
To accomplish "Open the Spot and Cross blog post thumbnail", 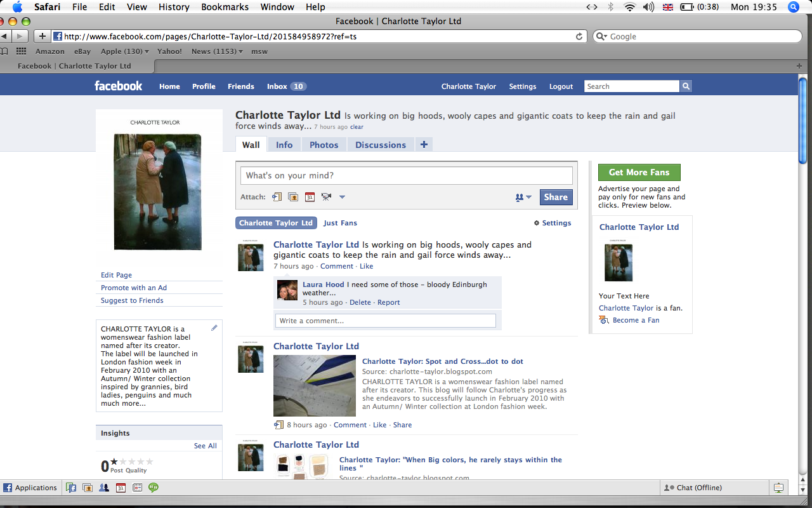I will pos(315,385).
